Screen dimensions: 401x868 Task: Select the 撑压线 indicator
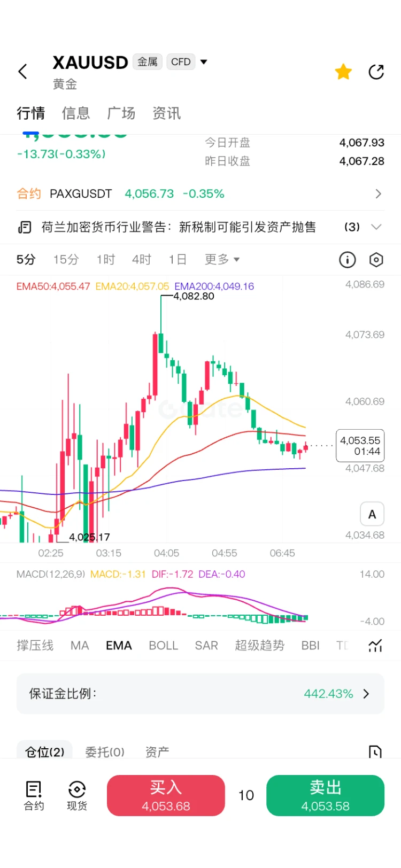click(35, 646)
